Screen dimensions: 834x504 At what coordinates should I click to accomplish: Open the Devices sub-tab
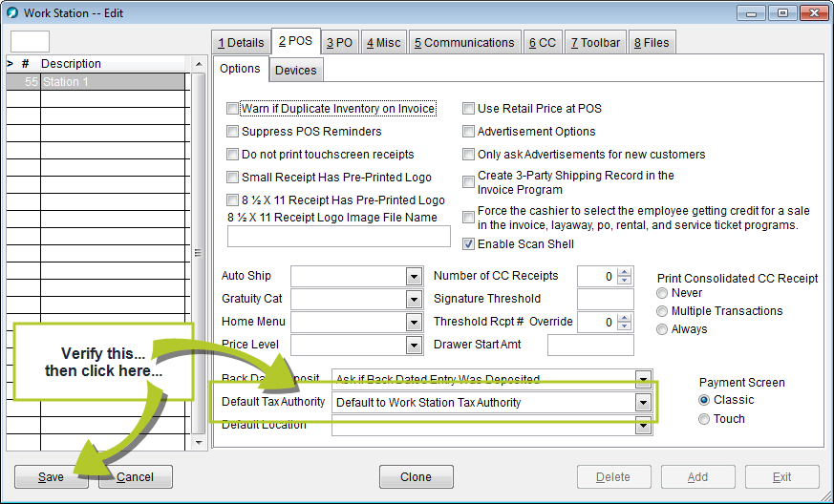coord(295,70)
